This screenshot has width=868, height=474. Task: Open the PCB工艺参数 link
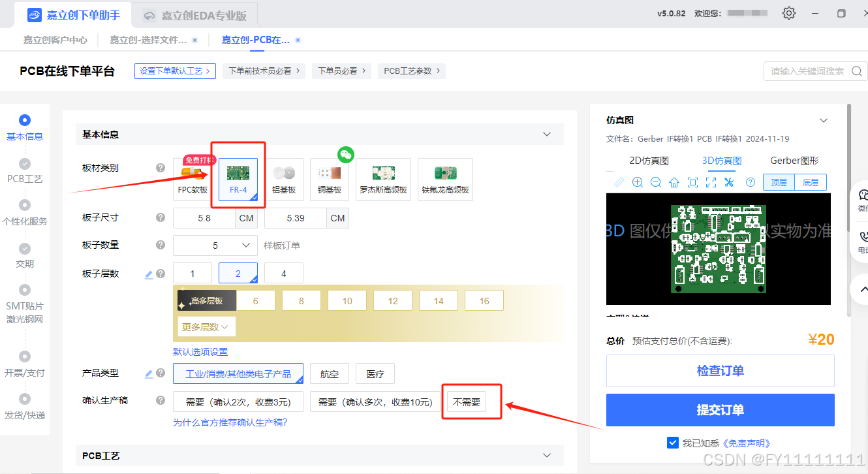(x=412, y=71)
